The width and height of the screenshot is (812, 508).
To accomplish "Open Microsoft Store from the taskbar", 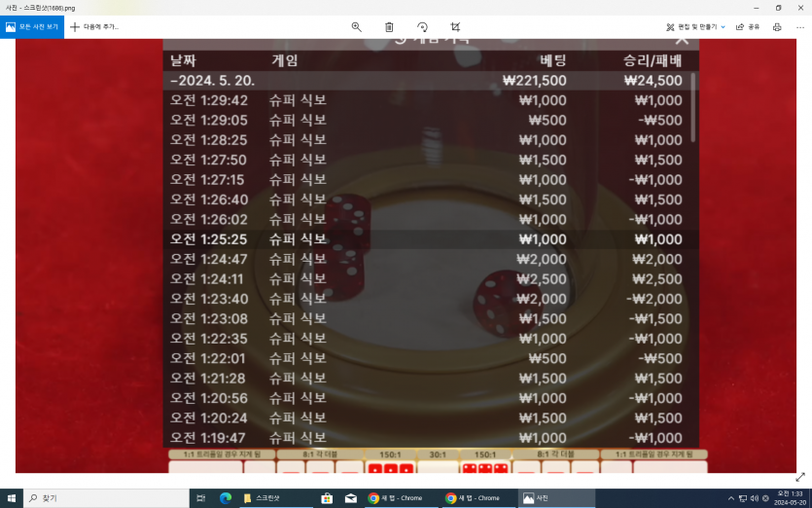I will (x=327, y=498).
